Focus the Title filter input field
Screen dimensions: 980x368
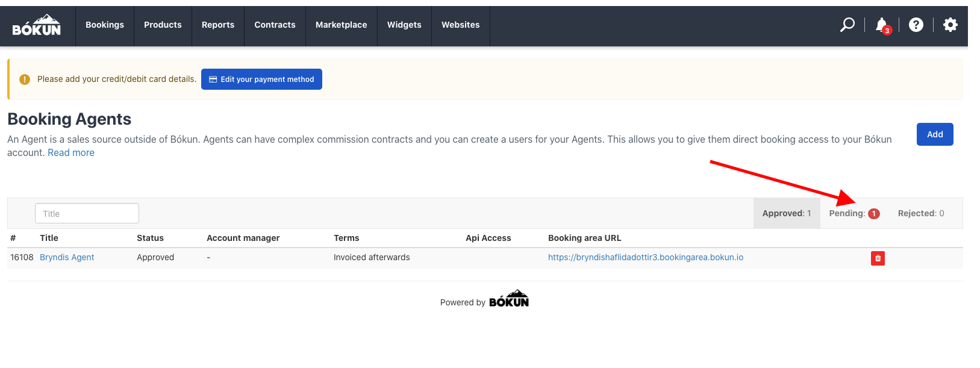[87, 213]
